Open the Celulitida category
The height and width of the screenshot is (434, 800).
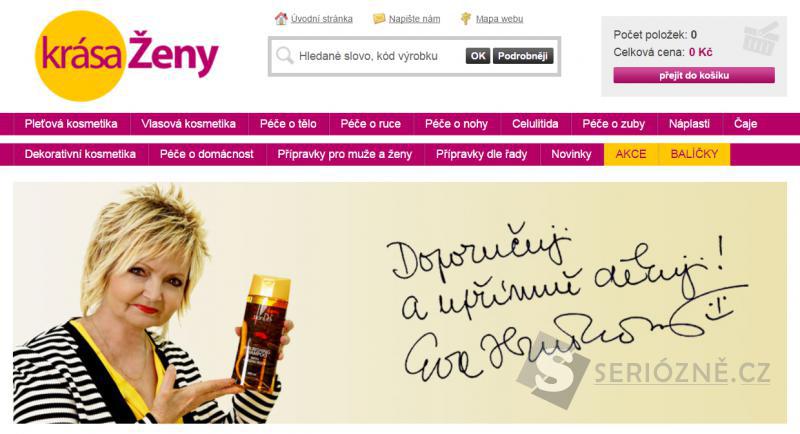[x=535, y=124]
